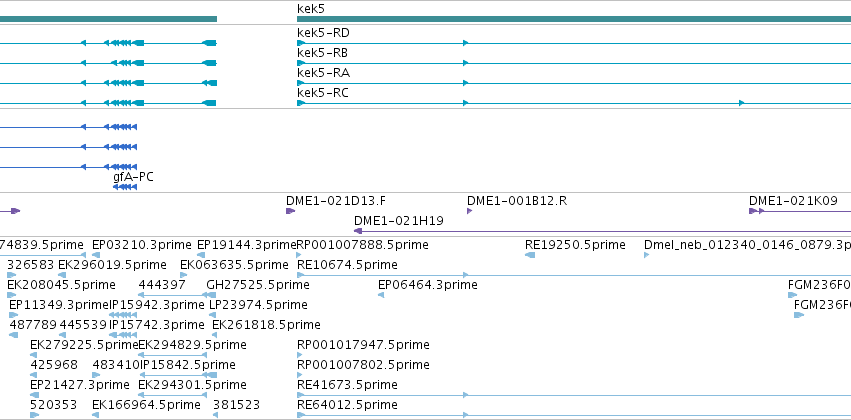Image resolution: width=851 pixels, height=420 pixels.
Task: Select the 381523 EST marker arrow
Action: [x=215, y=415]
